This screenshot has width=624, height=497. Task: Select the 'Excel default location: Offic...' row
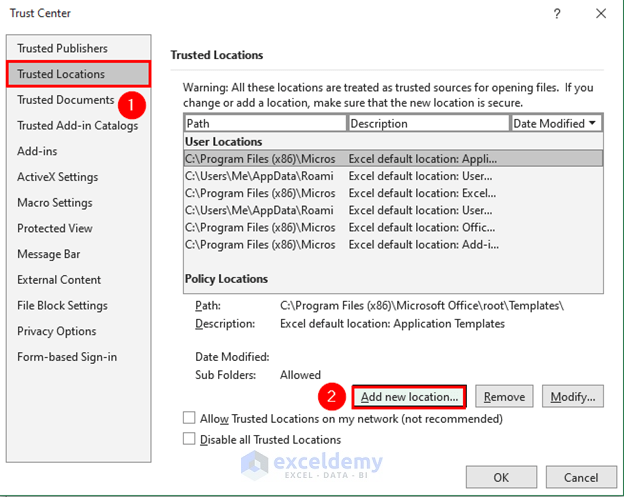pyautogui.click(x=393, y=227)
